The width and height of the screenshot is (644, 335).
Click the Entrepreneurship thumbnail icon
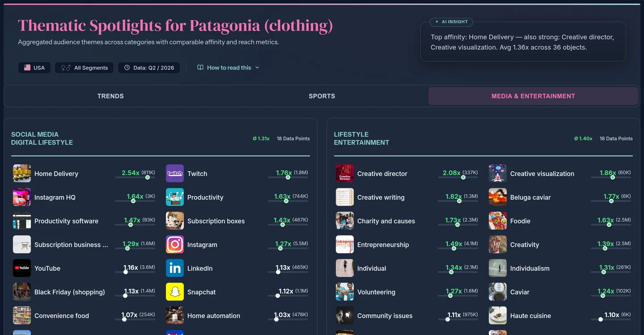pos(345,244)
